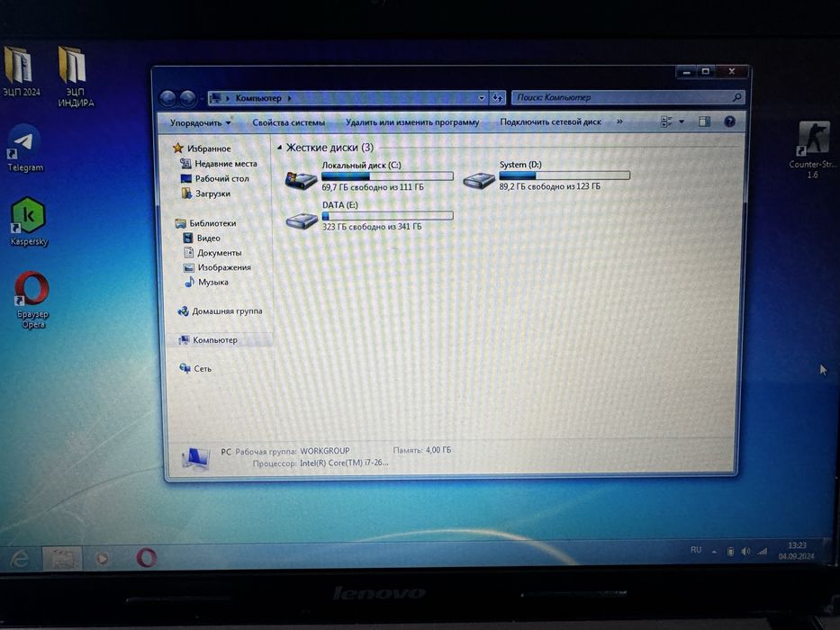Open the media player taskbar icon
Screen dimensions: 840x630
[x=103, y=559]
